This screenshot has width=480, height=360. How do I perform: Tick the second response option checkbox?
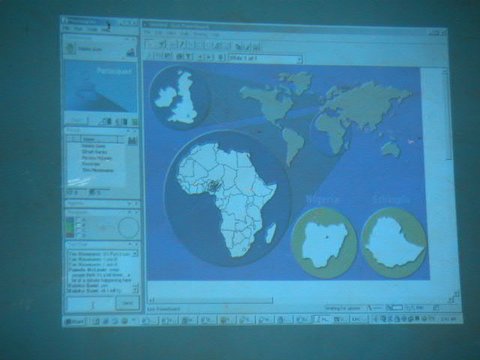[79, 225]
